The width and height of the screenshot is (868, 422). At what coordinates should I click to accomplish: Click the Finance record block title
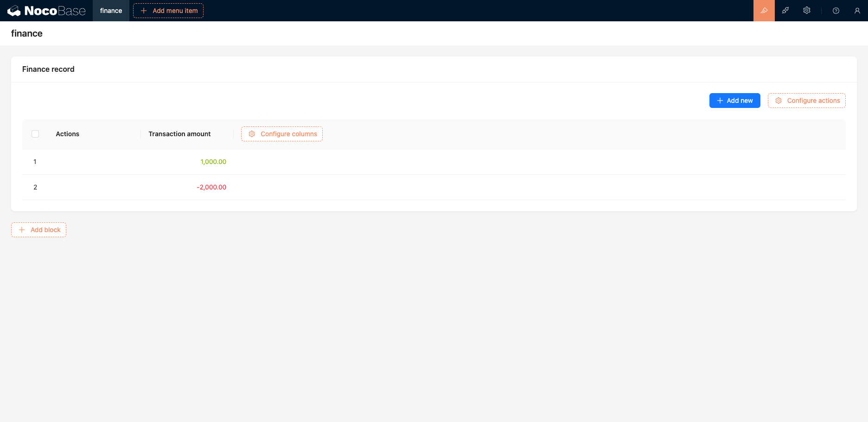click(x=48, y=69)
